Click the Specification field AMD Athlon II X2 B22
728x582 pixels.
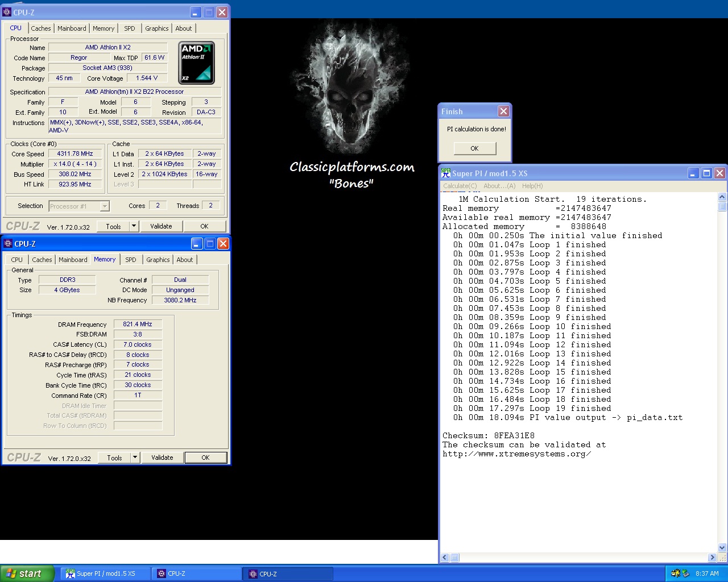(x=135, y=92)
